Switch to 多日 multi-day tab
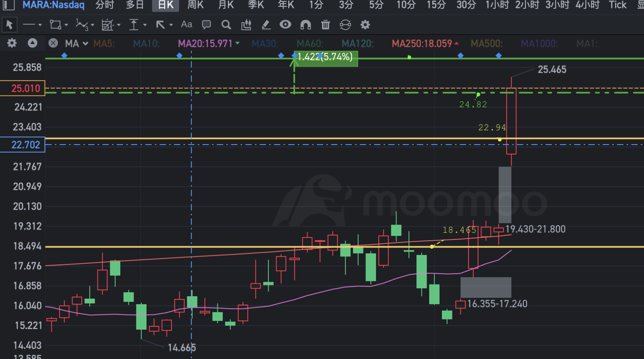This screenshot has width=644, height=359. (135, 5)
